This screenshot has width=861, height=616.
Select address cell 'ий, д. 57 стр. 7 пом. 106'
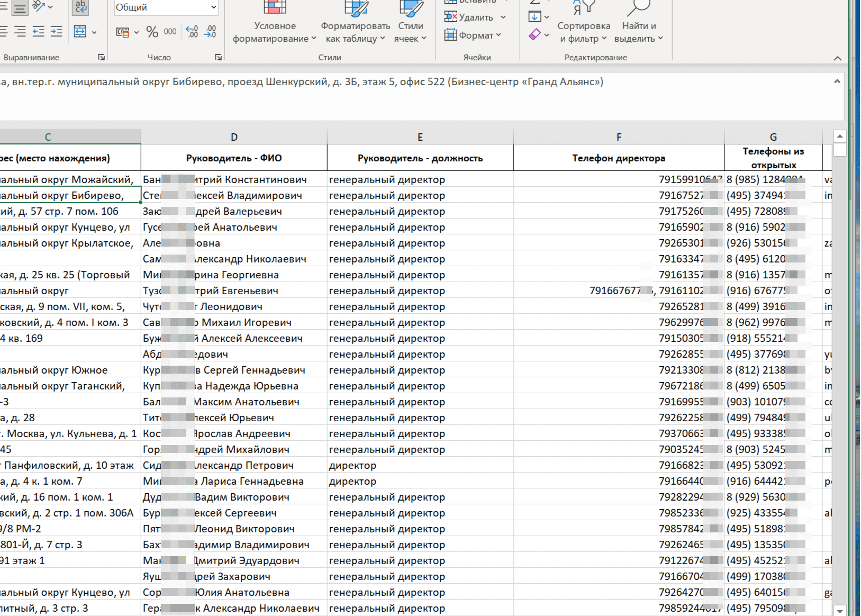70,211
